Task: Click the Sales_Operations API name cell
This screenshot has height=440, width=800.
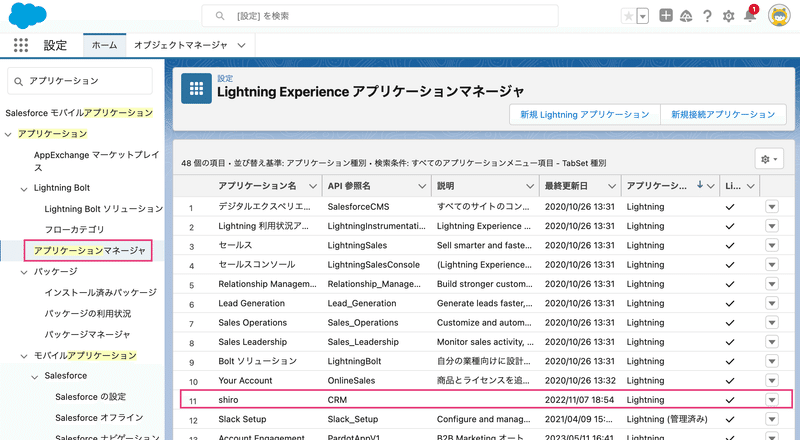Action: pos(363,323)
